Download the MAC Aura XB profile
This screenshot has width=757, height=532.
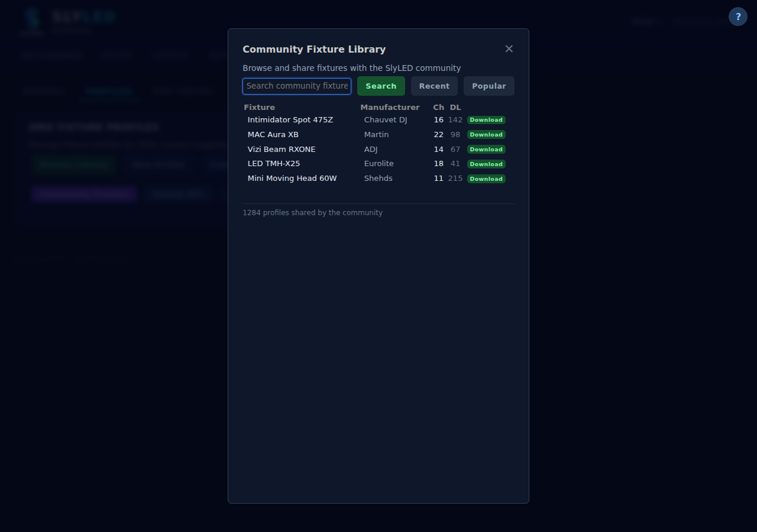486,135
